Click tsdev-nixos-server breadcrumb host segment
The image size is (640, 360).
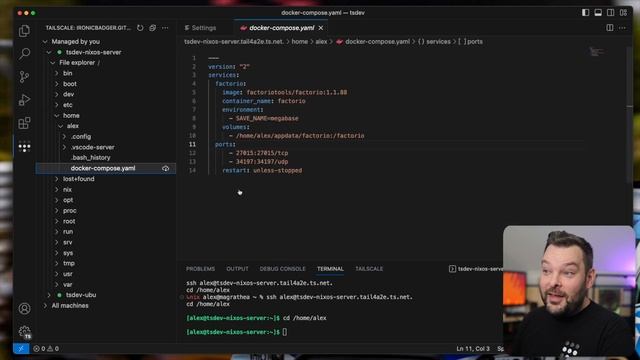233,42
